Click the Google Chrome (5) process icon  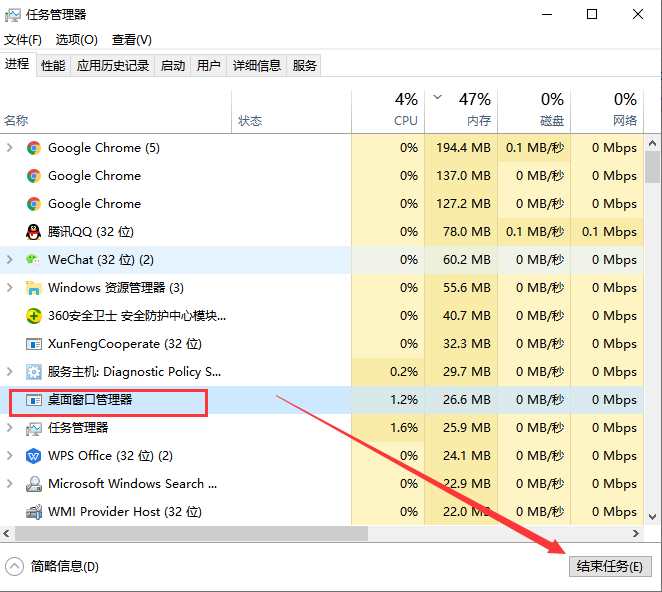[34, 148]
